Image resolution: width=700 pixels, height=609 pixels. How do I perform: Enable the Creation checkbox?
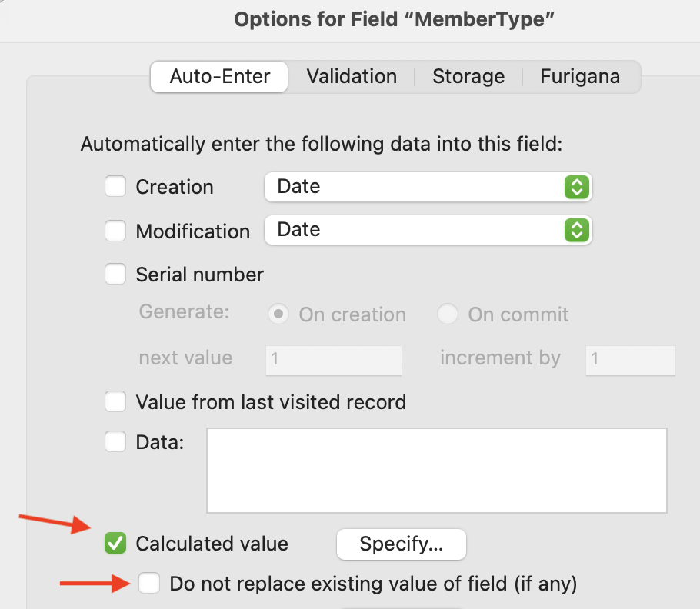115,187
